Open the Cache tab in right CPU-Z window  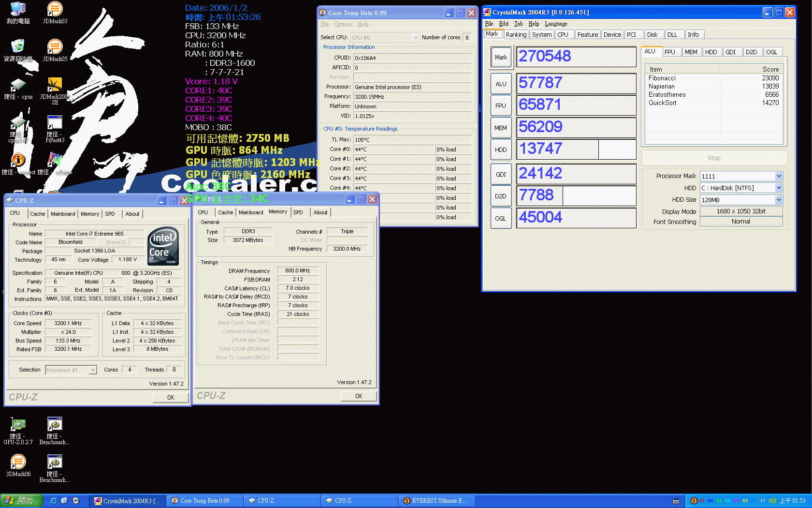tap(225, 212)
